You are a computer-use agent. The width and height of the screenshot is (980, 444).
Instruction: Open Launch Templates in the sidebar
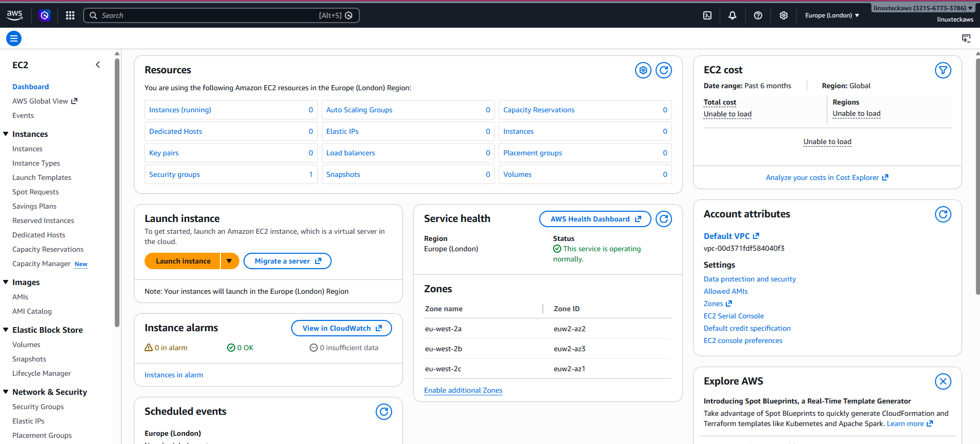point(42,177)
